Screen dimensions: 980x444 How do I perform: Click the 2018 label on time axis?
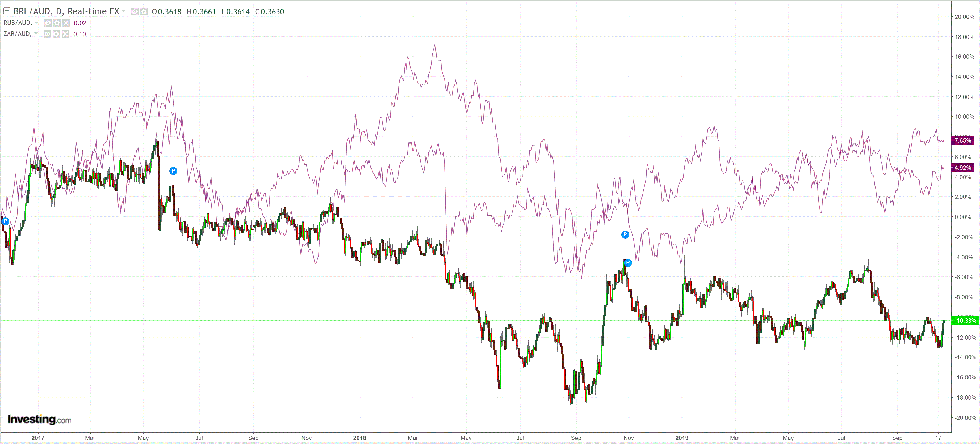click(x=359, y=438)
